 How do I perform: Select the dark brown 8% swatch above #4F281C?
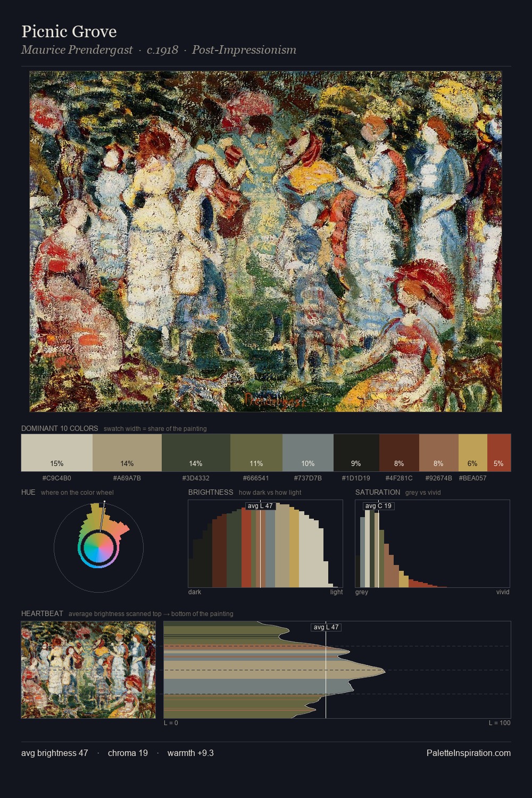(399, 453)
